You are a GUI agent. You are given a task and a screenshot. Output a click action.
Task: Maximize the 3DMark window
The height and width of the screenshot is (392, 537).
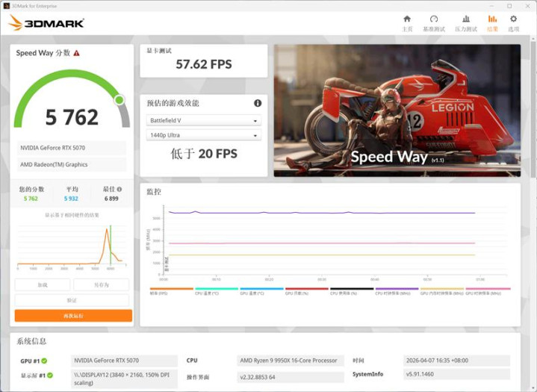[509, 6]
